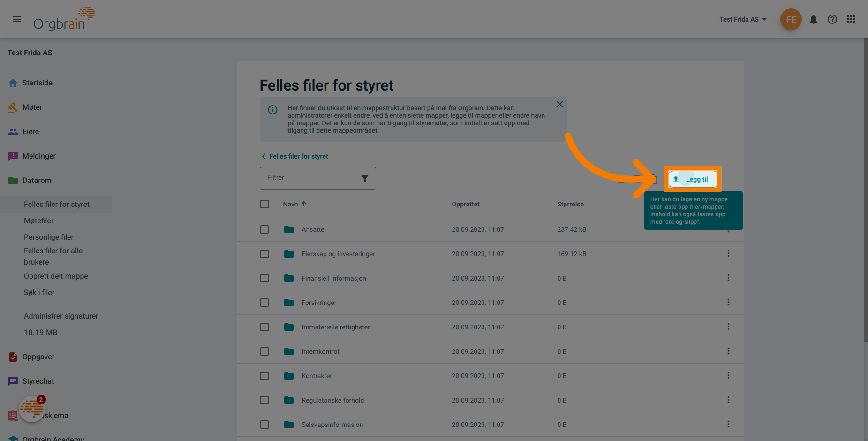Open Administrer signaturer
Screen dimensions: 868x441
coord(61,316)
